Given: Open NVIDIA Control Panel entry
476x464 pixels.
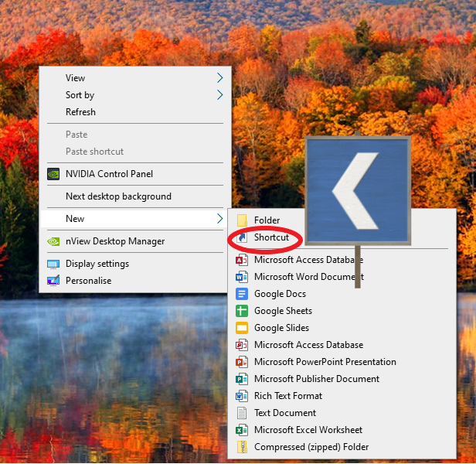Looking at the screenshot, I should (x=135, y=174).
